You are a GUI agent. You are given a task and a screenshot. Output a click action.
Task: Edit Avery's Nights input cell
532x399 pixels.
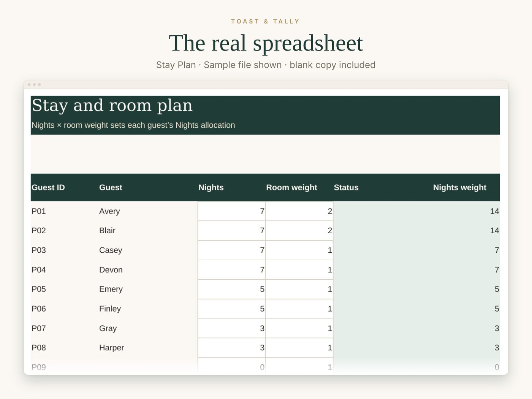pyautogui.click(x=231, y=211)
